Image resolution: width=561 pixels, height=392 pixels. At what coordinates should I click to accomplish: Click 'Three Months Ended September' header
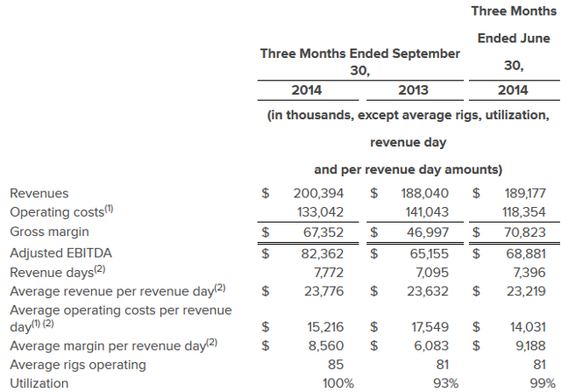point(360,53)
